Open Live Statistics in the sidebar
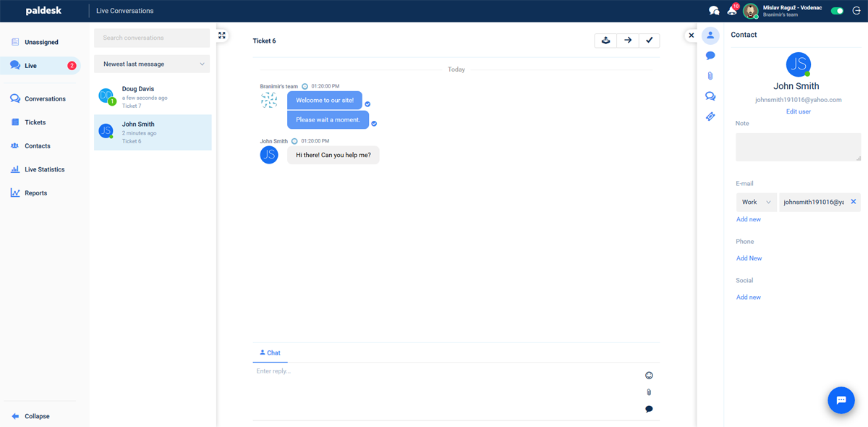The width and height of the screenshot is (868, 427). coord(44,169)
